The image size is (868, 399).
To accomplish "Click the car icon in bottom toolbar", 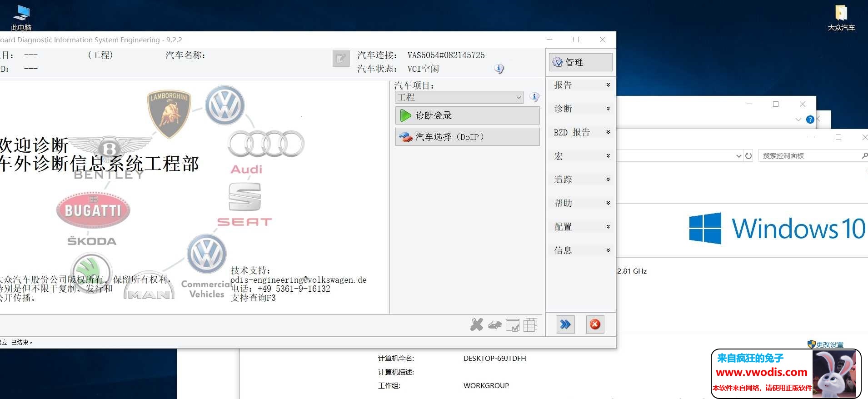I will [x=494, y=324].
